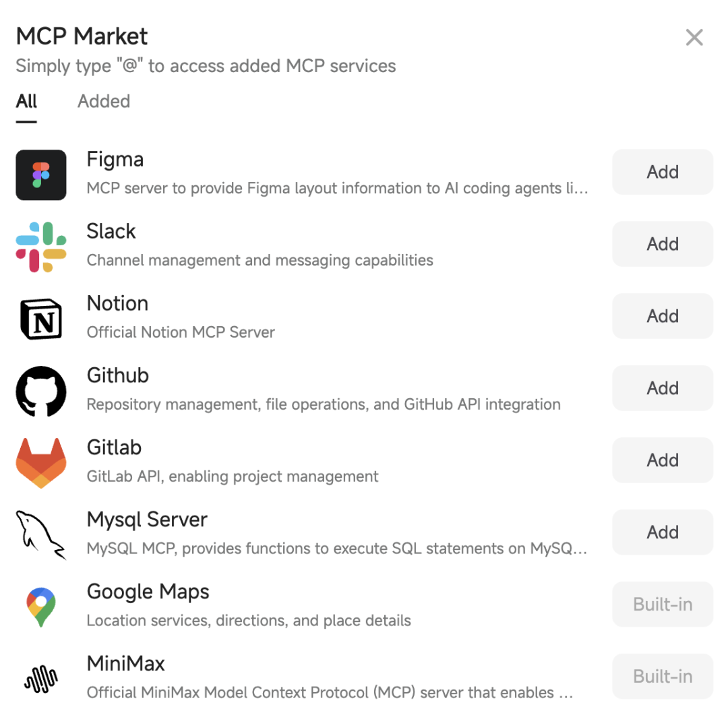The height and width of the screenshot is (713, 728).
Task: Switch to the Added tab
Action: tap(104, 101)
